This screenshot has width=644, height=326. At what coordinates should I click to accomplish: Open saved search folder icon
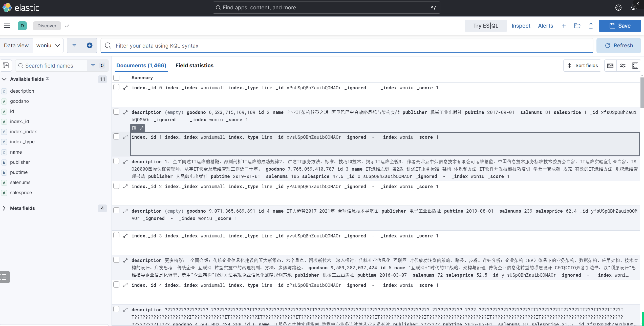[x=577, y=26]
